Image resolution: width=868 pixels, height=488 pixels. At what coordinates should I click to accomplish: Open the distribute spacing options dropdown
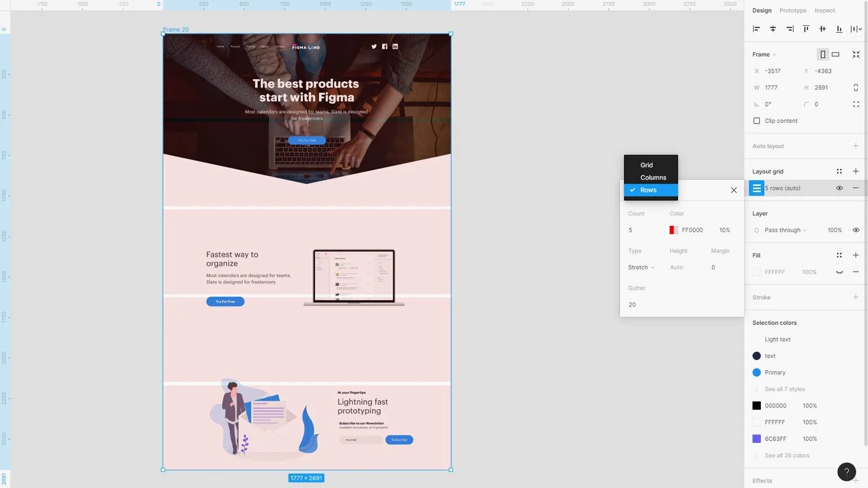coord(856,29)
